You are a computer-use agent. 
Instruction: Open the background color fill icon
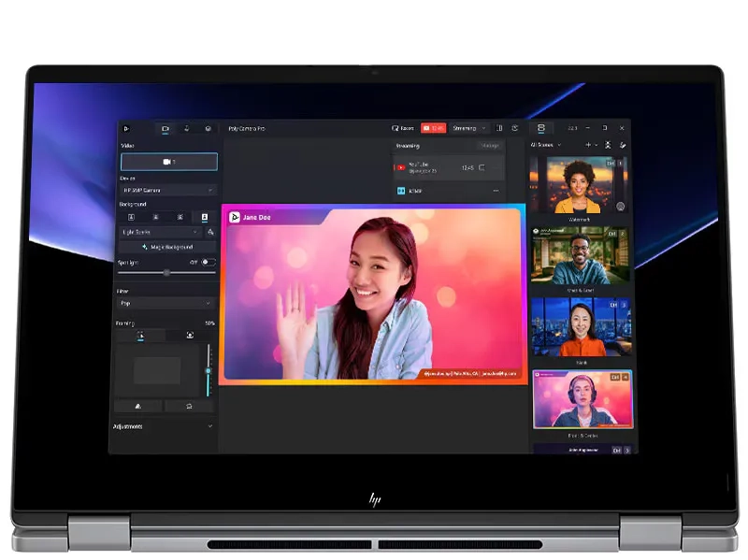click(x=210, y=232)
